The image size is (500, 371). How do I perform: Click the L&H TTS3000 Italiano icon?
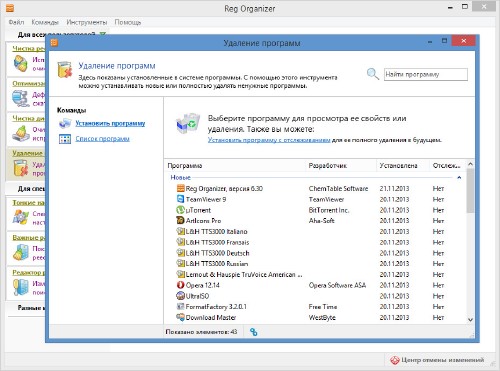(x=180, y=231)
